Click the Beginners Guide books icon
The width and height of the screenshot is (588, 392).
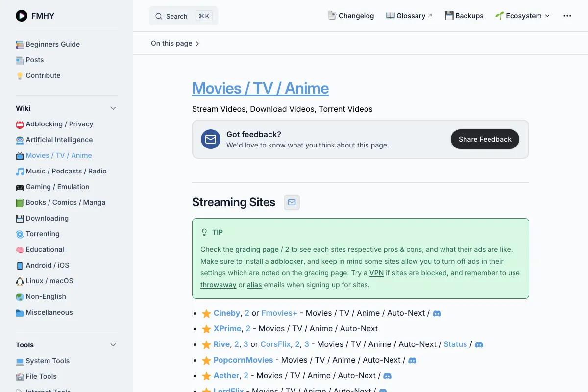[x=20, y=45]
